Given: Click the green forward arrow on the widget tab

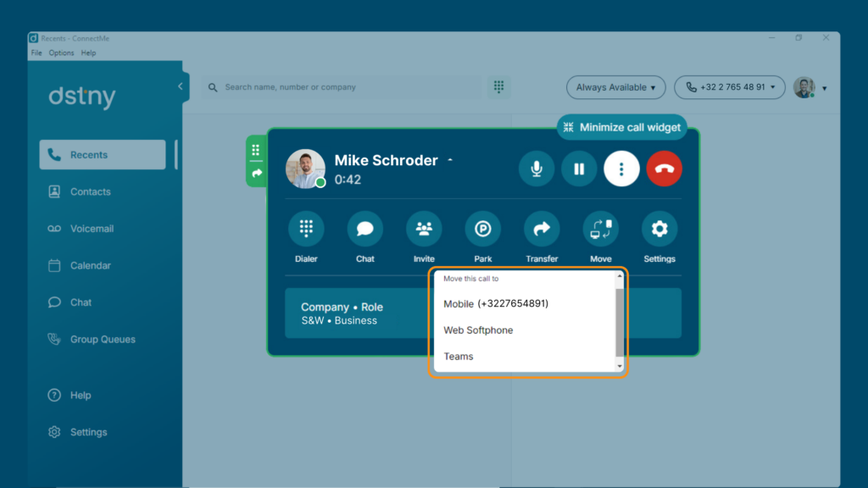Looking at the screenshot, I should 256,174.
